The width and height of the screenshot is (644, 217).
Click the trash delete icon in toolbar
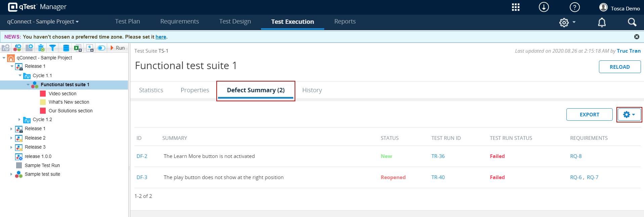tap(41, 48)
